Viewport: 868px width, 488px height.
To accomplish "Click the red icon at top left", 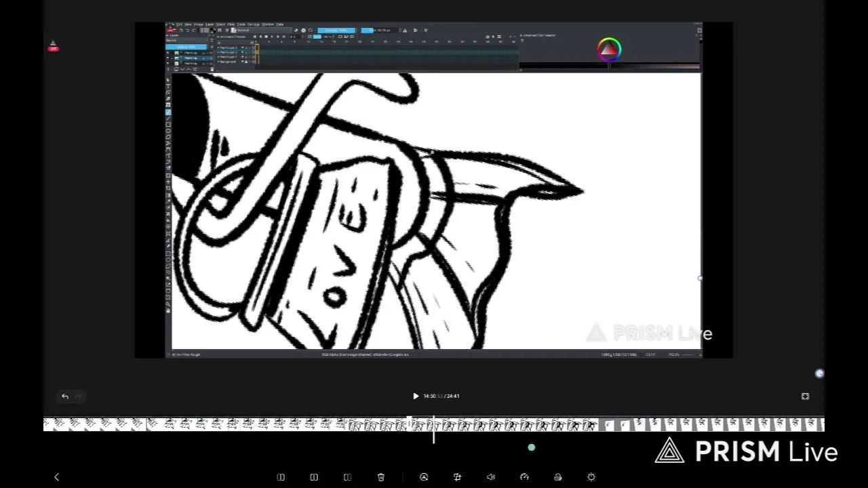I will tap(54, 47).
